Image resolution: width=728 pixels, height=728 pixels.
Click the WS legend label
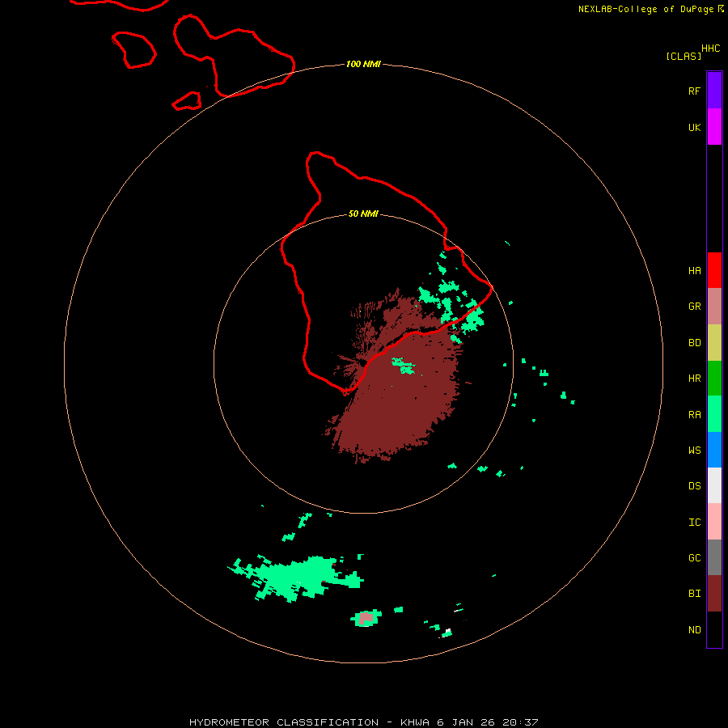pyautogui.click(x=694, y=451)
